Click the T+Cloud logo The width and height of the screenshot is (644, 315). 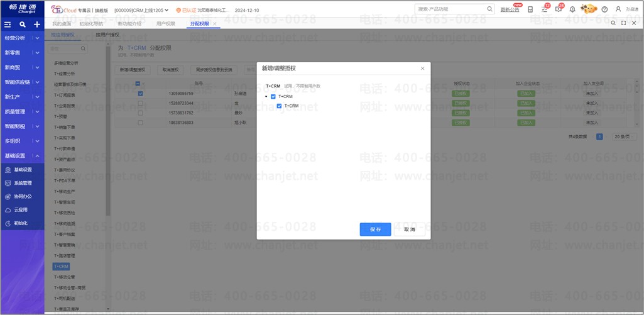tap(63, 9)
